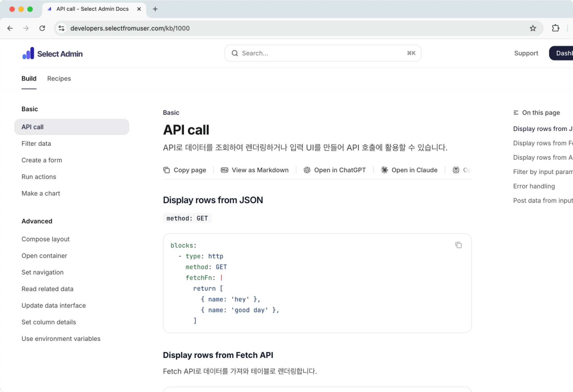This screenshot has height=392, width=573.
Task: Switch to the Recipes tab
Action: coord(59,78)
